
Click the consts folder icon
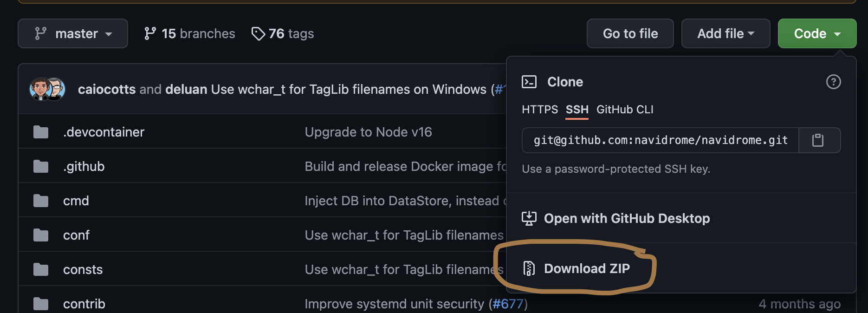click(x=40, y=269)
